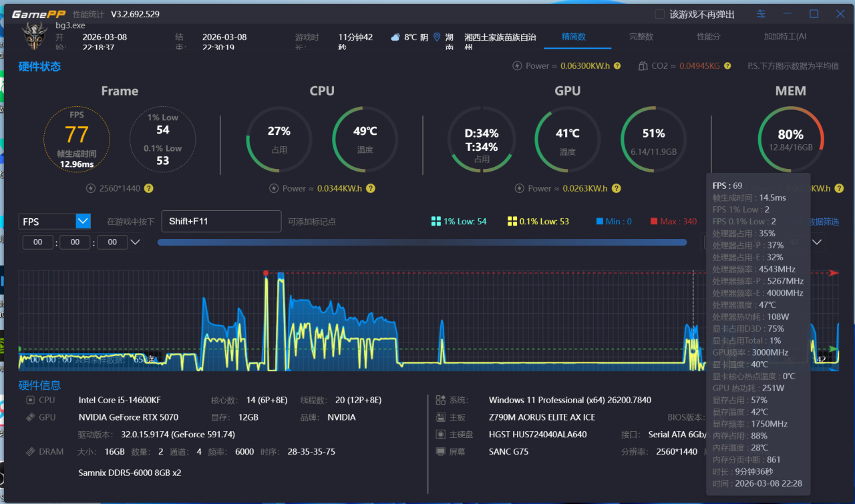Click the CPU chip icon in 硬件信息
Screen dimensions: 855x504
[x=30, y=400]
